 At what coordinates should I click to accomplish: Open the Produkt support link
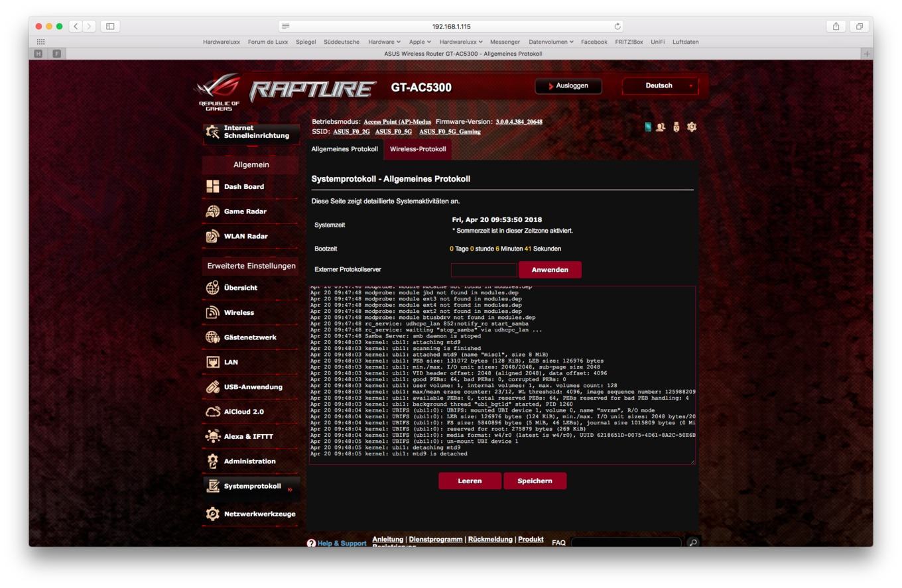point(531,539)
